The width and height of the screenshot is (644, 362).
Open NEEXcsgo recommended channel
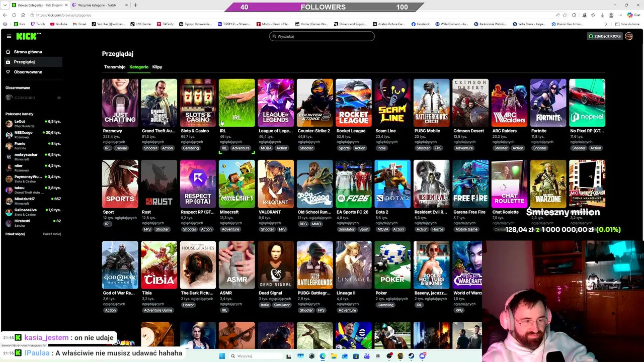[33, 134]
